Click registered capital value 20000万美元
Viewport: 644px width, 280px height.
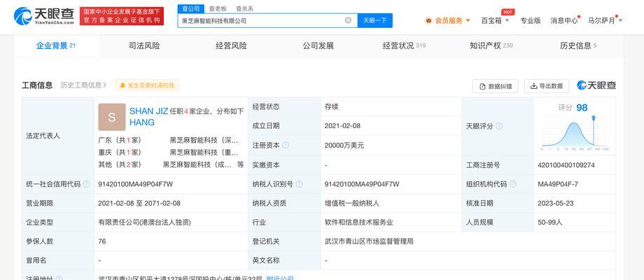344,146
